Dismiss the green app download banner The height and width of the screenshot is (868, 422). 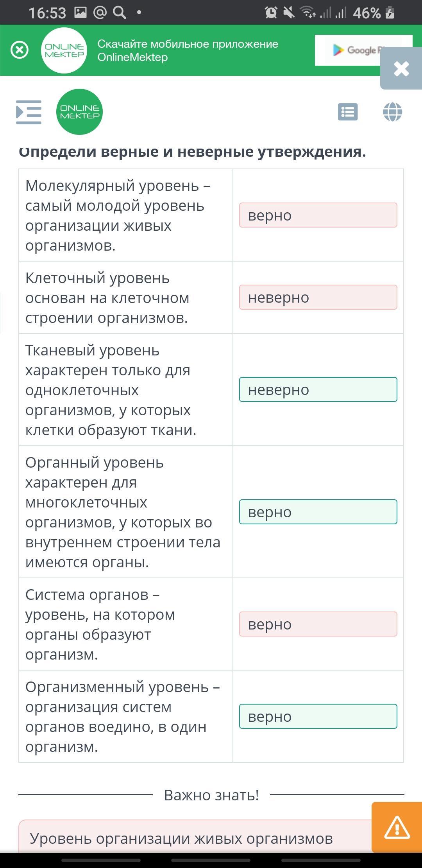click(19, 50)
